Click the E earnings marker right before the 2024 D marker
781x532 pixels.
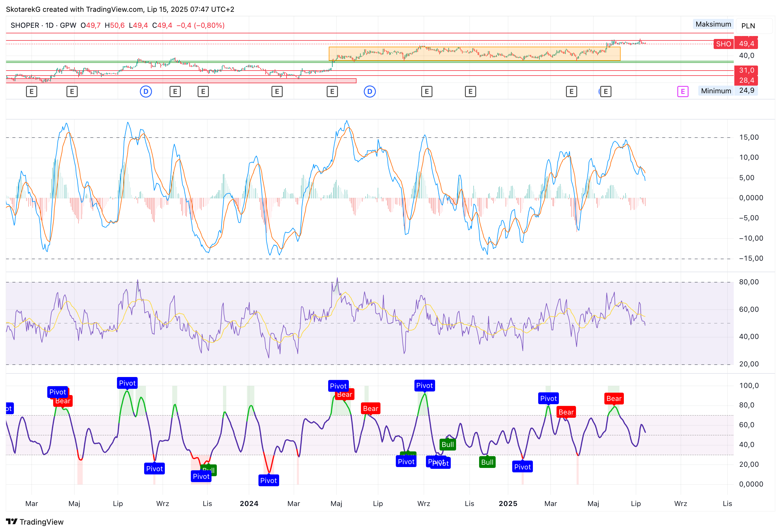tap(332, 91)
